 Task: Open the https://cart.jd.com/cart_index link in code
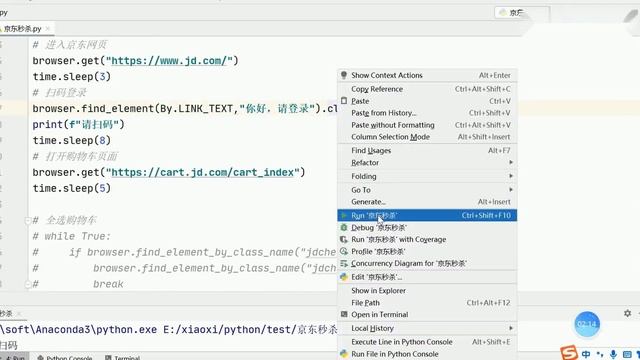tap(202, 172)
